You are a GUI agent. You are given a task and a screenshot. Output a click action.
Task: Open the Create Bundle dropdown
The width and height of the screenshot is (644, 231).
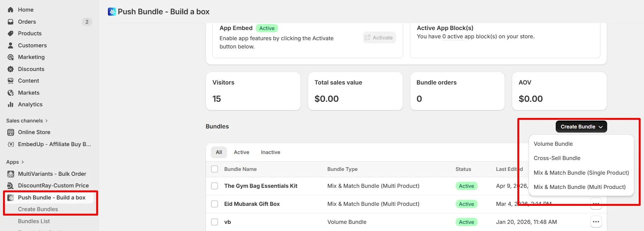point(581,127)
